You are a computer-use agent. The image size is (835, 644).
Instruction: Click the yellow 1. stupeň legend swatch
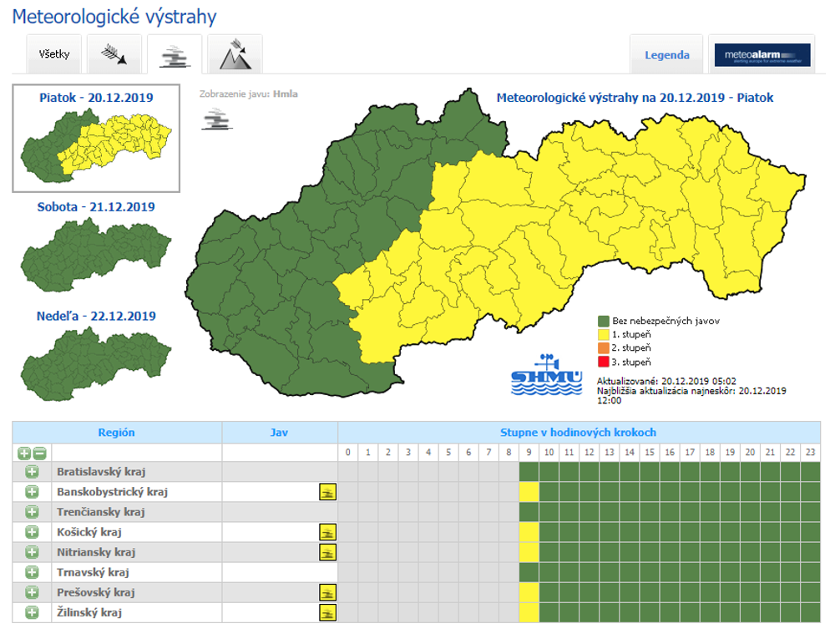(604, 334)
